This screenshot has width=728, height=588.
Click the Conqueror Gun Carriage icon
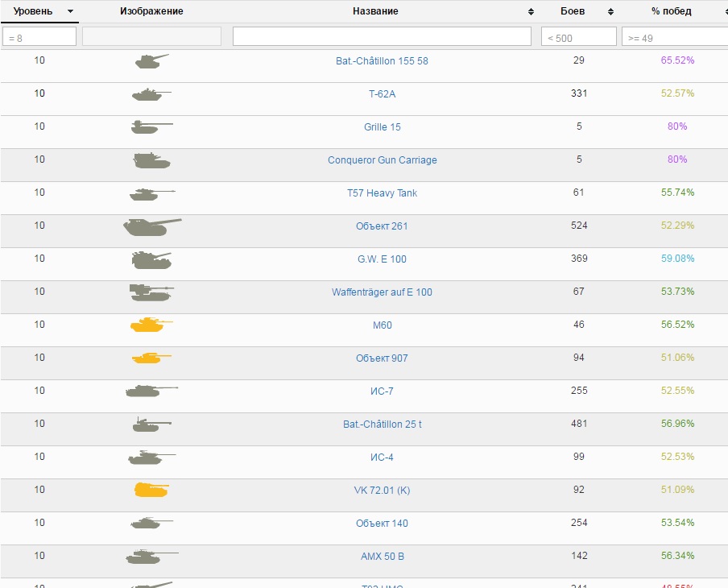pos(151,160)
